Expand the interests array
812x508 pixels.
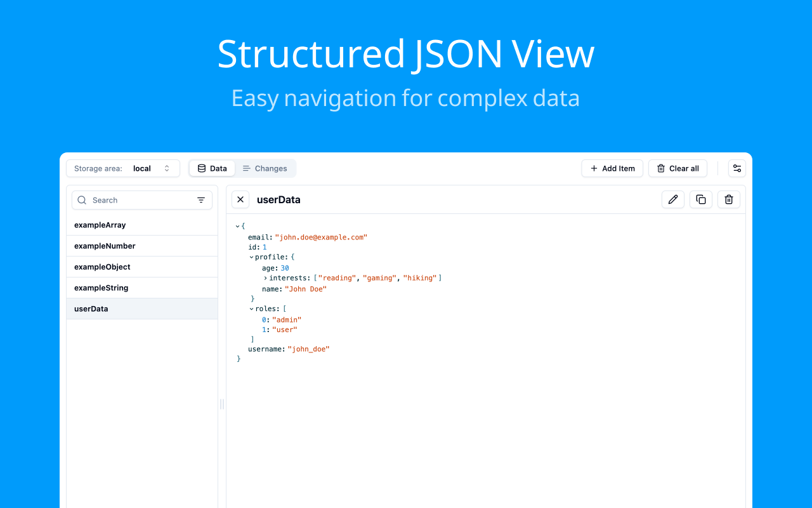(265, 278)
